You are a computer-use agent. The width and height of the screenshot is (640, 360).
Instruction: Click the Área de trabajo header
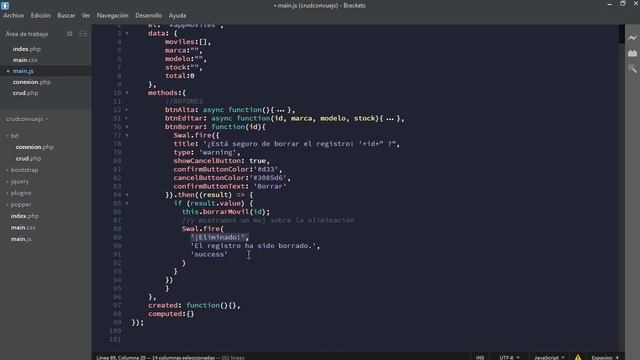[x=27, y=34]
